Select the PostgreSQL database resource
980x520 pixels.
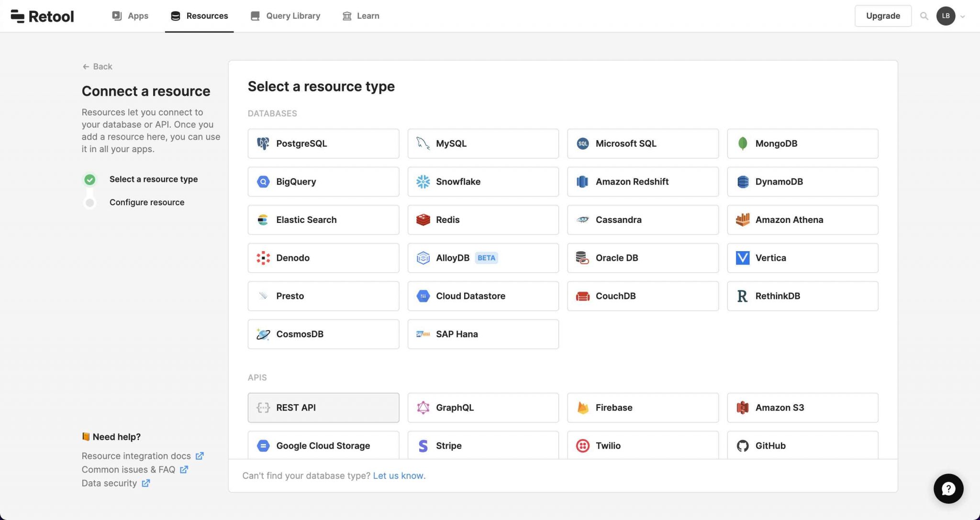pos(323,143)
